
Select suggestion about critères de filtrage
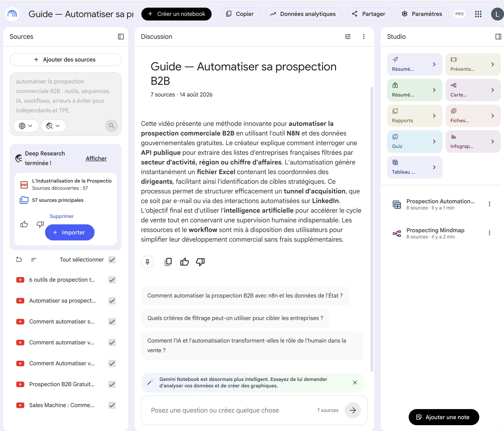[235, 318]
